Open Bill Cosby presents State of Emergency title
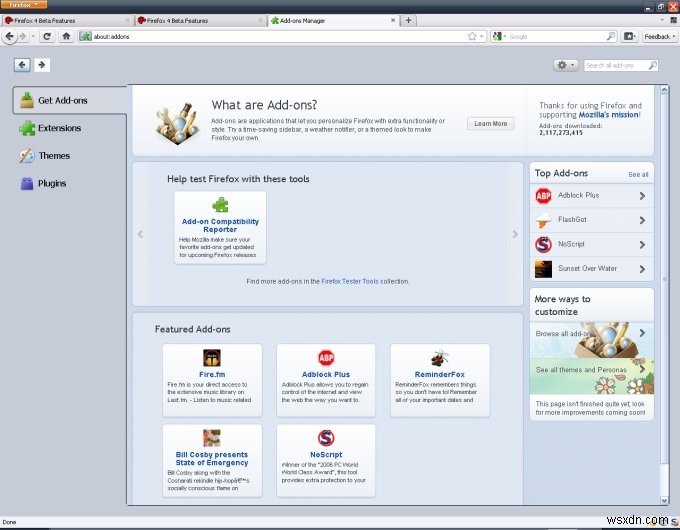Viewport: 680px width, 530px height. (x=212, y=458)
